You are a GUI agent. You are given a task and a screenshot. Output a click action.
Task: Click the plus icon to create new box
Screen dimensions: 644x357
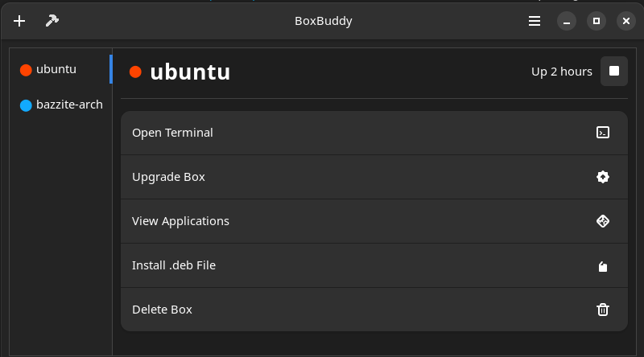[x=19, y=21]
